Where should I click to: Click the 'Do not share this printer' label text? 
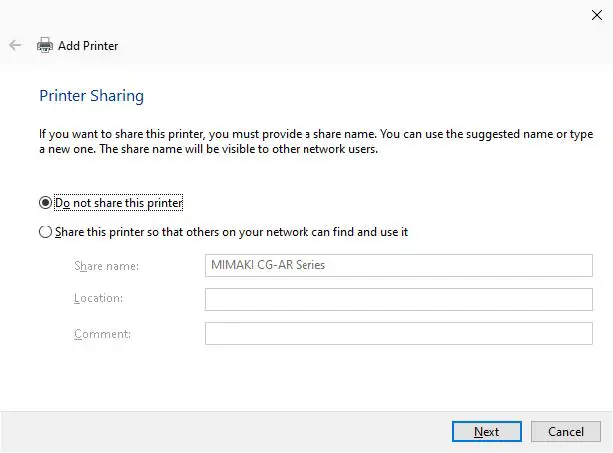click(119, 203)
